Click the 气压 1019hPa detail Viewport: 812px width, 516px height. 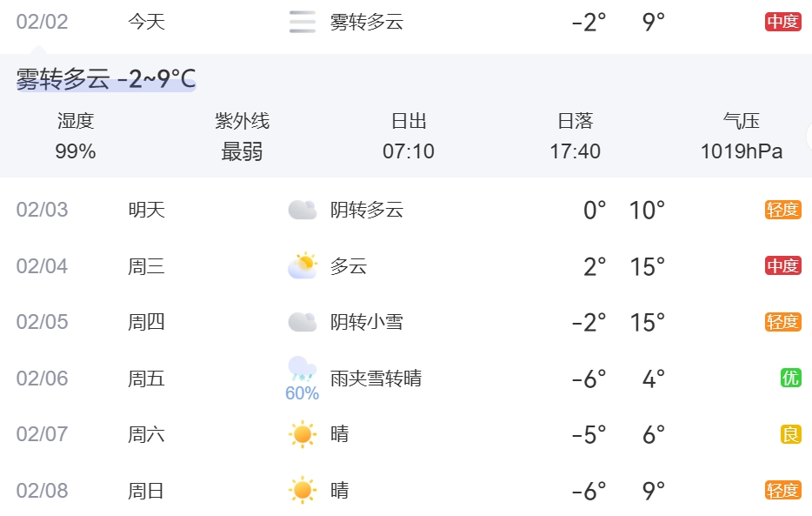coord(741,137)
